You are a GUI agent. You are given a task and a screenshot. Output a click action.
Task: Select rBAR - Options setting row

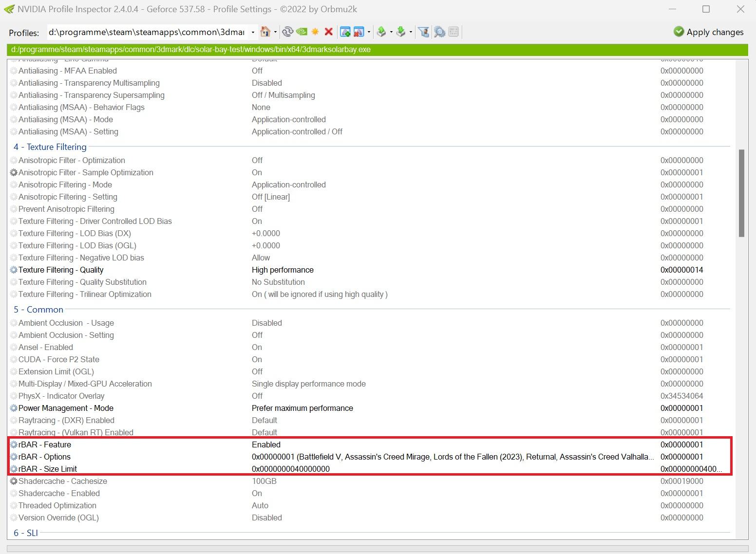pos(370,457)
